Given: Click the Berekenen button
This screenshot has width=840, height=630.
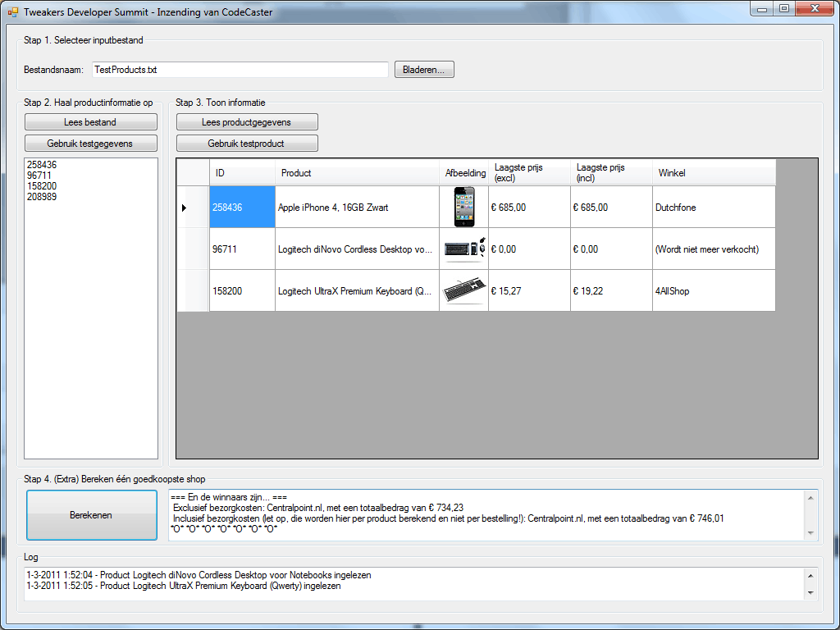Looking at the screenshot, I should tap(92, 515).
